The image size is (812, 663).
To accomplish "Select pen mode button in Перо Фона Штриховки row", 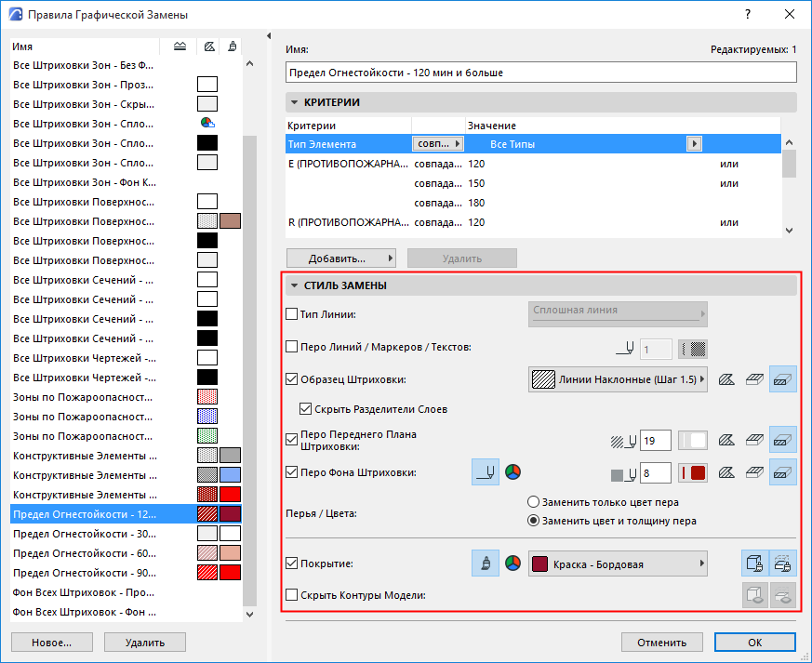I will click(486, 472).
